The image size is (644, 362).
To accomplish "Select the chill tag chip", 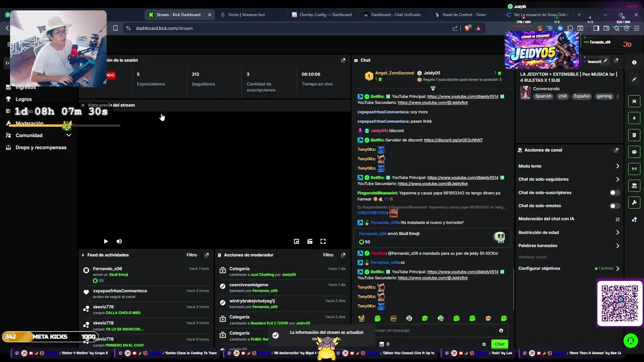I will pos(562,96).
